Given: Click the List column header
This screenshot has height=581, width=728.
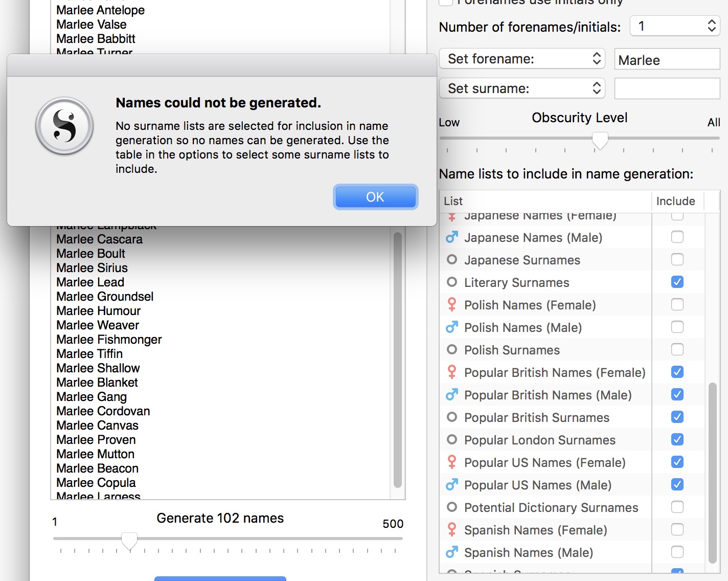Looking at the screenshot, I should coord(544,201).
